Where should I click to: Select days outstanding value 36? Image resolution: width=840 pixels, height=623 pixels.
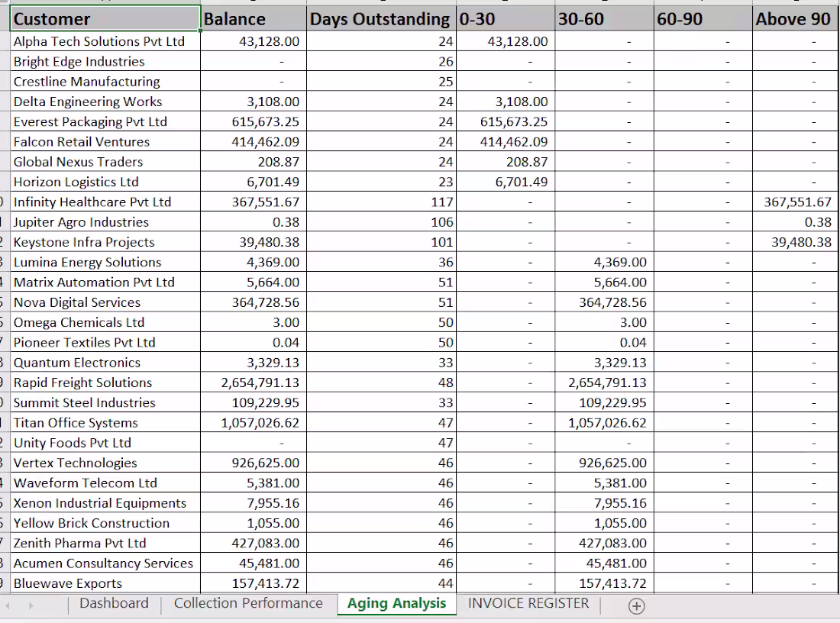pyautogui.click(x=381, y=262)
